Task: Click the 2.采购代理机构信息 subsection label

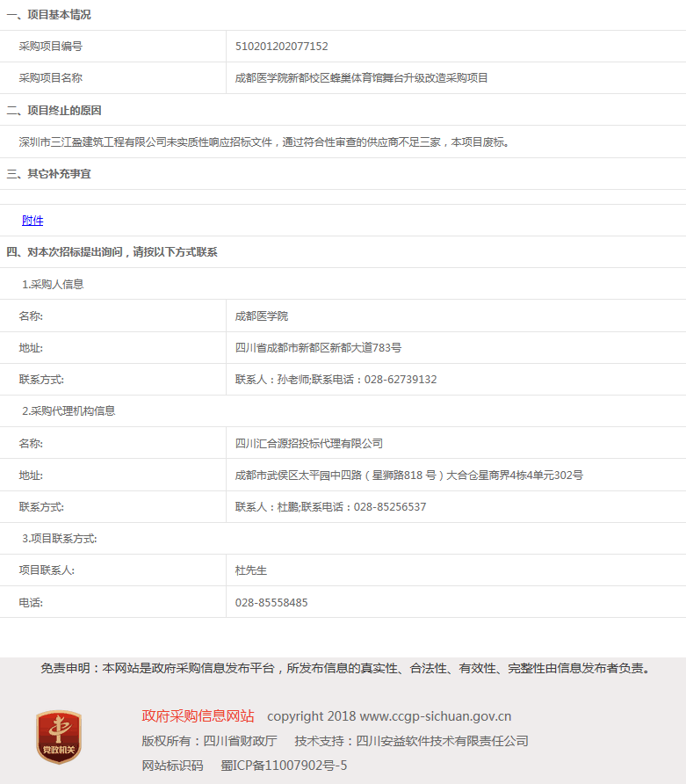Action: 69,411
